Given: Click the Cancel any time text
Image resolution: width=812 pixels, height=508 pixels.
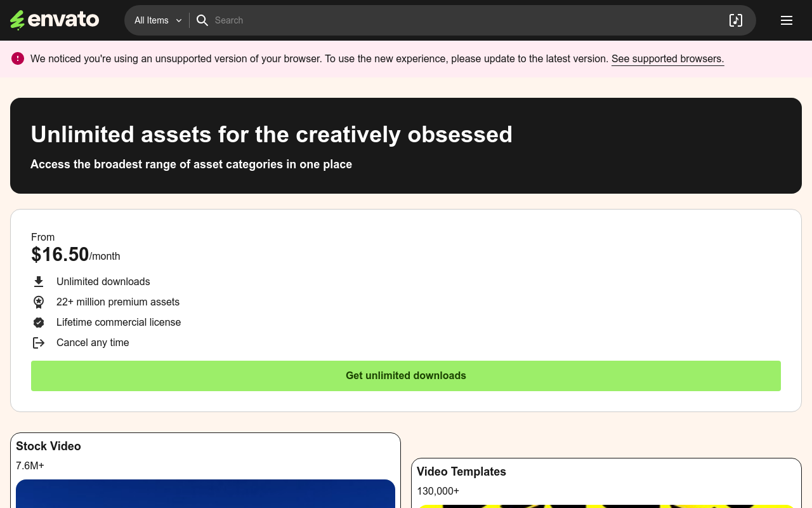Looking at the screenshot, I should point(93,342).
